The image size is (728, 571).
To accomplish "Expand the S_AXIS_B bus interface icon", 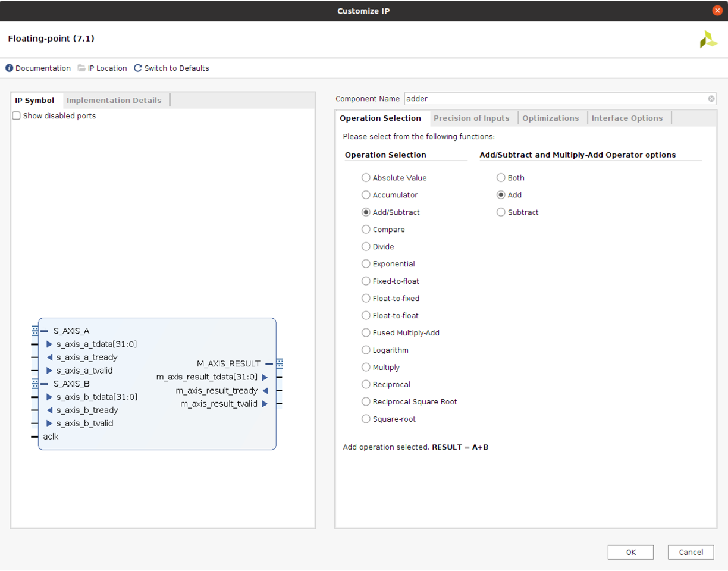I will [x=35, y=384].
